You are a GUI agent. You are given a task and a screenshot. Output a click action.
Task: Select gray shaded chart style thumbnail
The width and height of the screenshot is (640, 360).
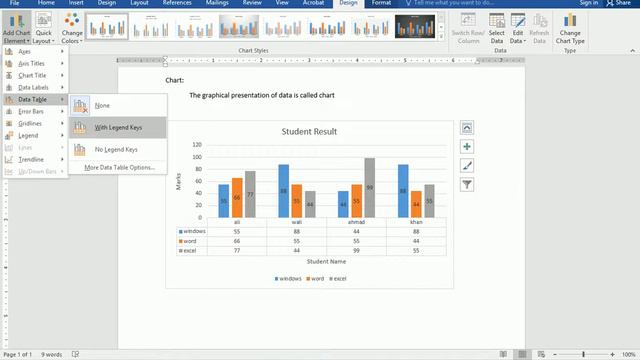(239, 27)
